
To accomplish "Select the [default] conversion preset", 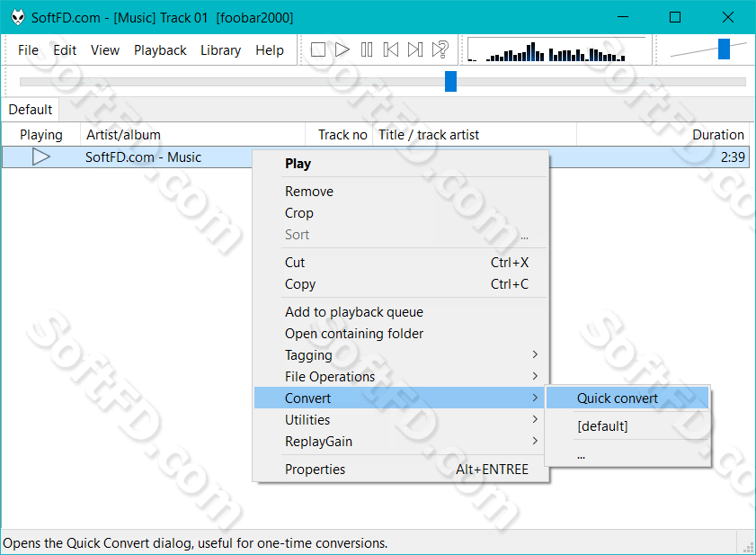I will [x=627, y=426].
